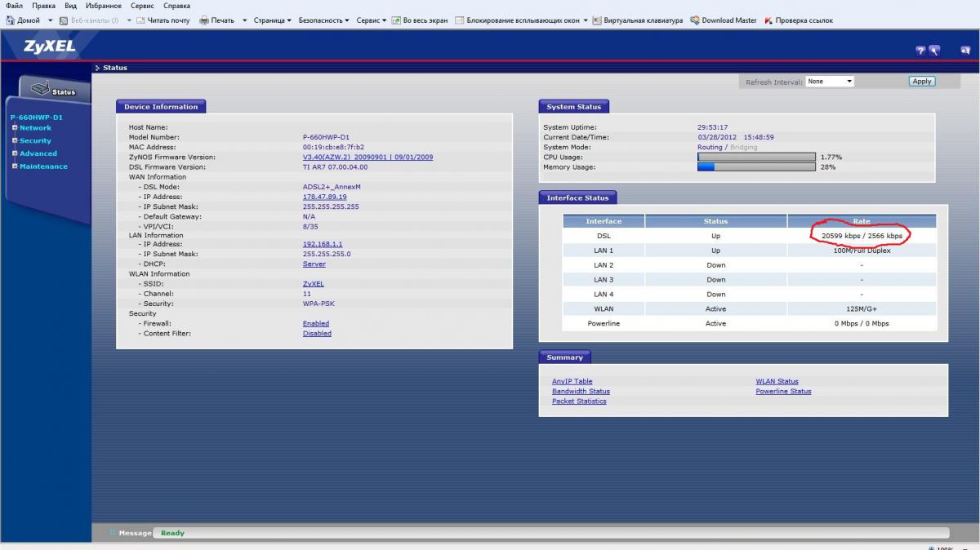Click the logout icon at top right

pos(964,51)
